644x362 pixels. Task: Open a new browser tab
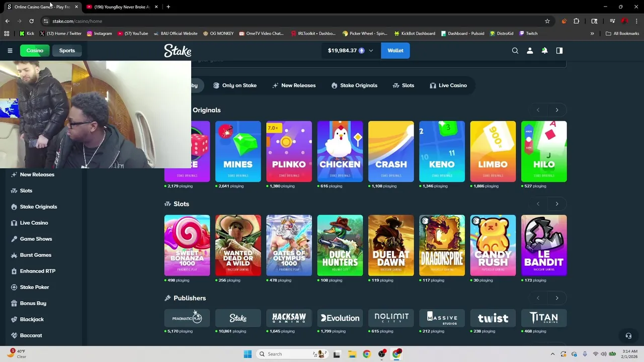coord(168,7)
